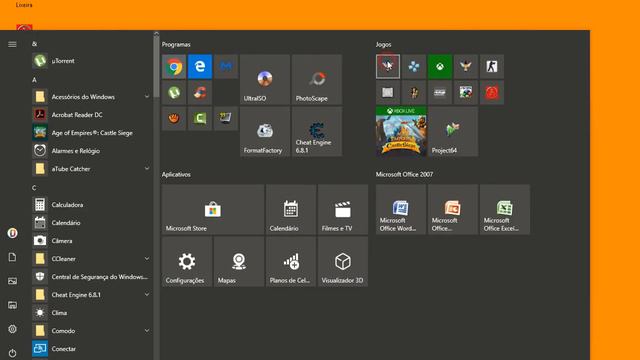The image size is (640, 360).
Task: Launch Age of Empires: Castle Siege from the app list
Action: coord(91,133)
